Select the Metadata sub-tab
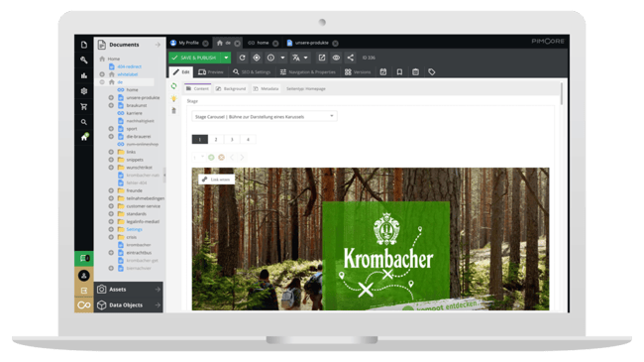Viewport: 644px width, 362px height. [x=266, y=88]
